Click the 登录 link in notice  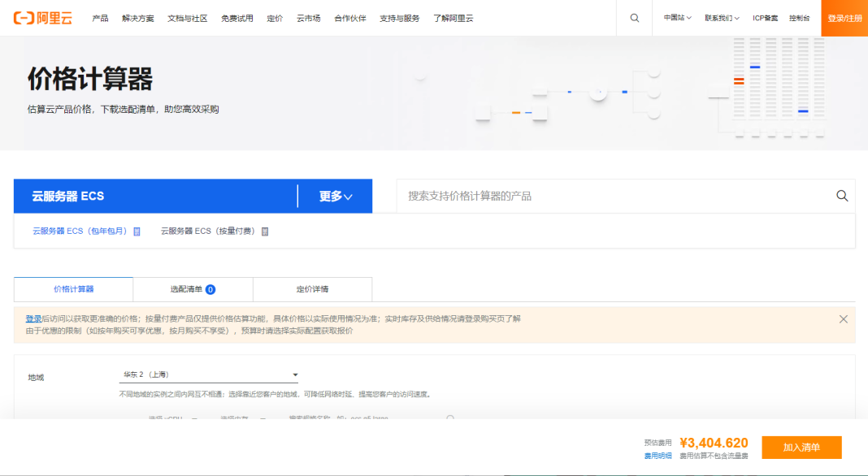[33, 319]
